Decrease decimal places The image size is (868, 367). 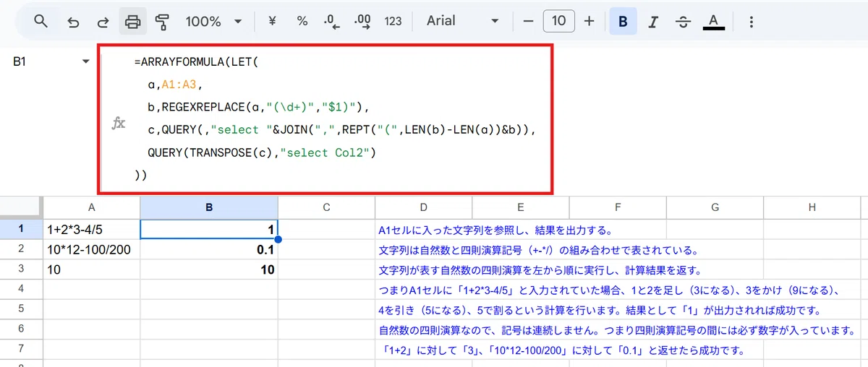coord(332,22)
